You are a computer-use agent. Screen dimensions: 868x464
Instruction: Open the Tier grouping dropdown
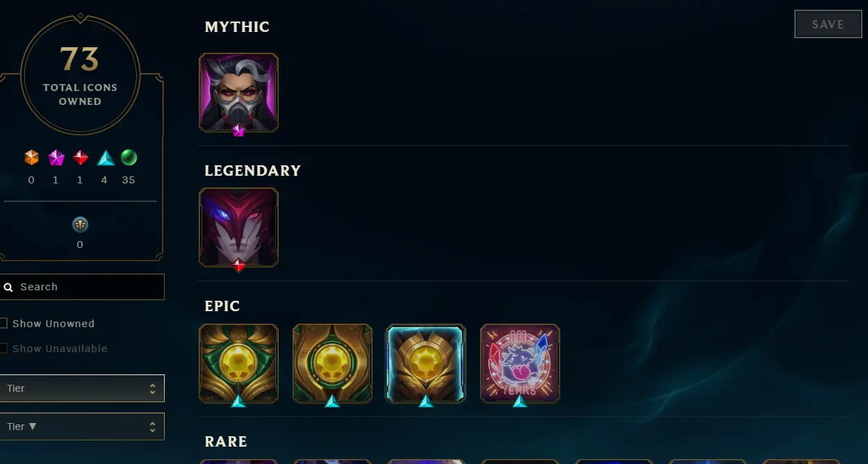click(x=81, y=388)
